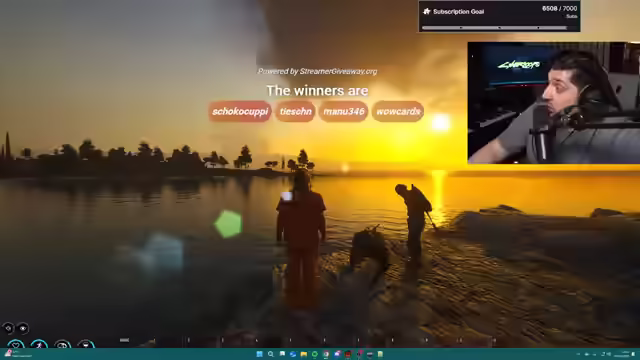Click the voice indicator HUD icon
This screenshot has width=640, height=360.
[8, 329]
